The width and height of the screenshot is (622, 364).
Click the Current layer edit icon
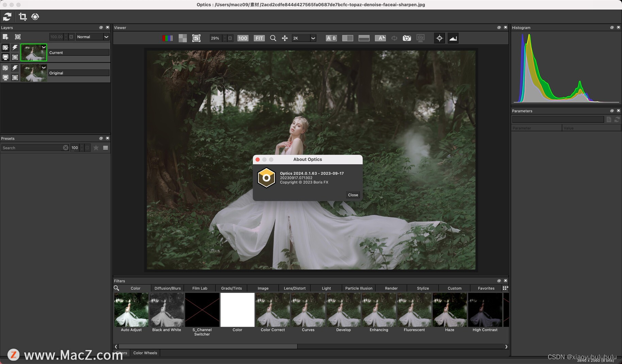pos(5,48)
